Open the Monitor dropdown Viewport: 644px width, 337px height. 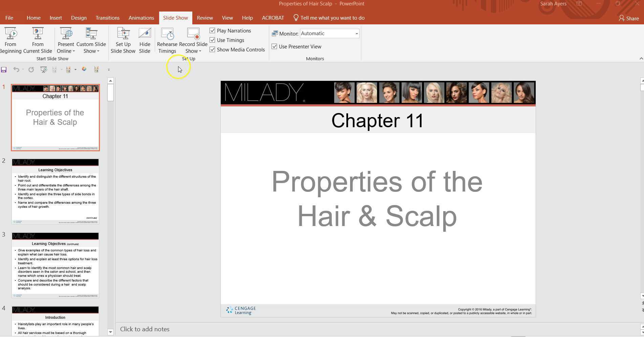tap(357, 33)
